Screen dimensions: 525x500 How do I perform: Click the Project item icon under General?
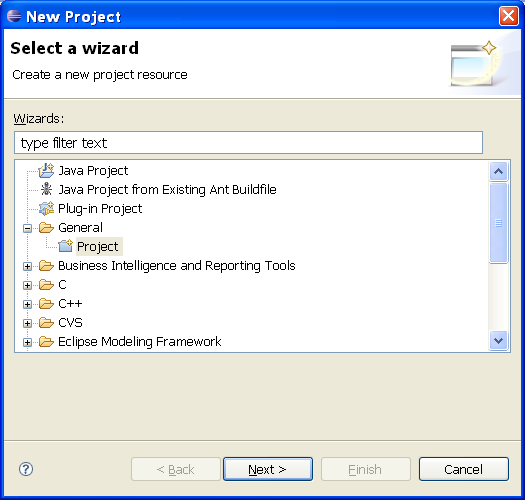[x=65, y=246]
